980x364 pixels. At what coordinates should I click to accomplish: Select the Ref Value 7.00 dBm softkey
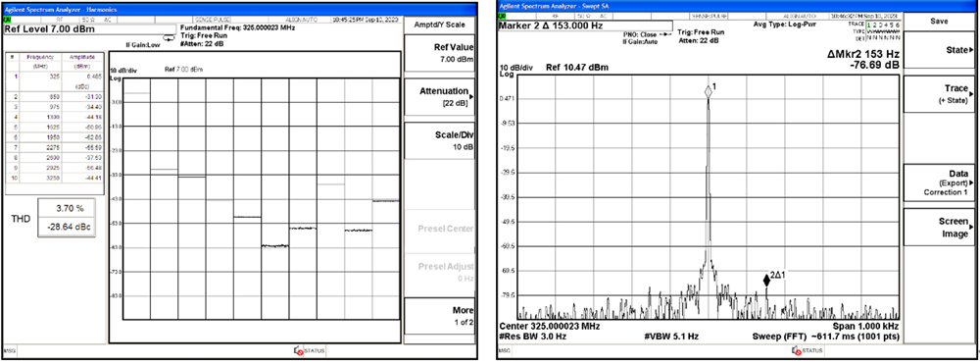point(439,53)
